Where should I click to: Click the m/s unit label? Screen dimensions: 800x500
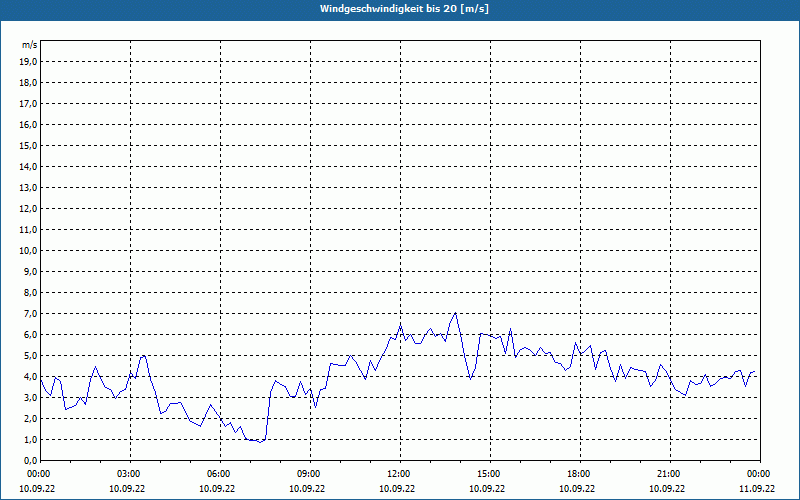30,45
